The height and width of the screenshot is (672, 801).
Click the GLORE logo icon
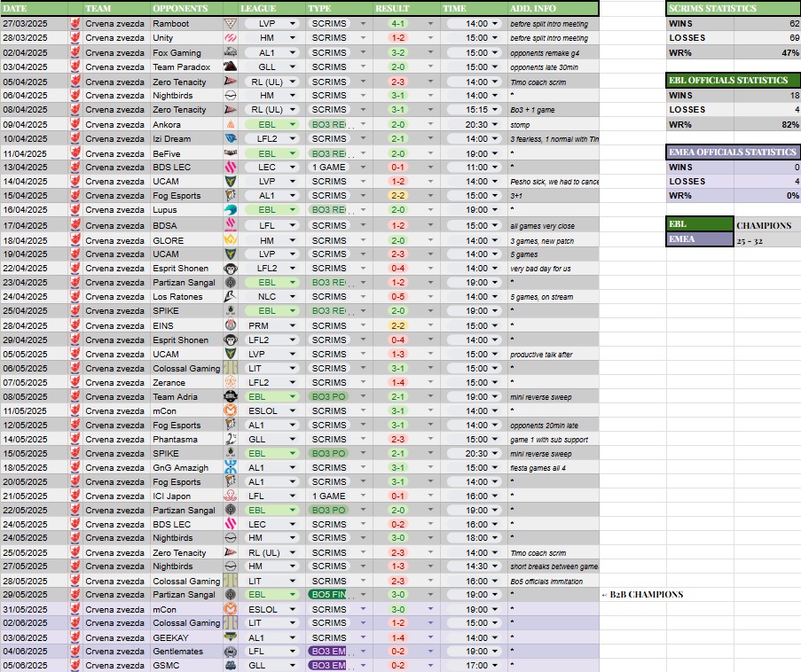231,240
